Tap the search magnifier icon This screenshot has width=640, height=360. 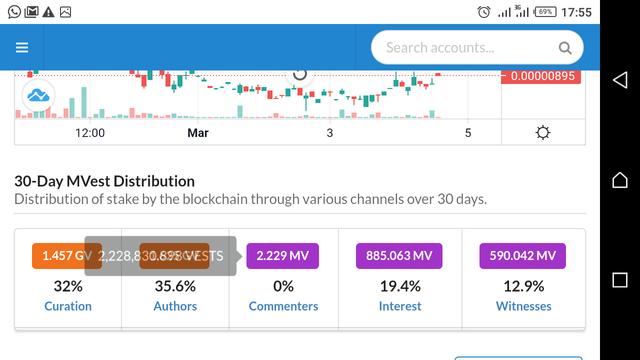(565, 48)
